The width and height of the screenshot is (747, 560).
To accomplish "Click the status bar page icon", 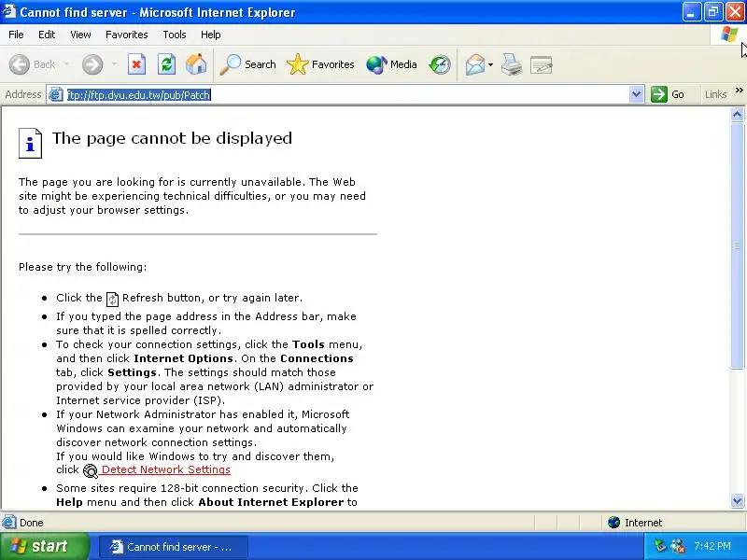I will coord(8,523).
